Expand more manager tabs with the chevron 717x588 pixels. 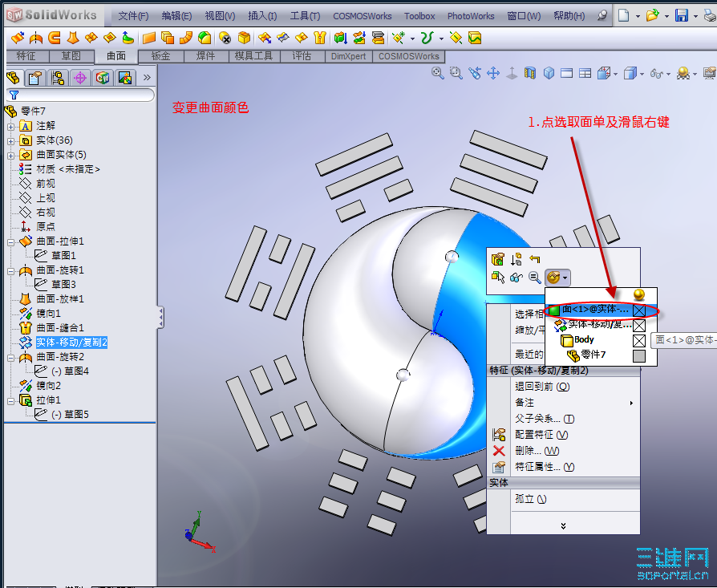tap(147, 77)
